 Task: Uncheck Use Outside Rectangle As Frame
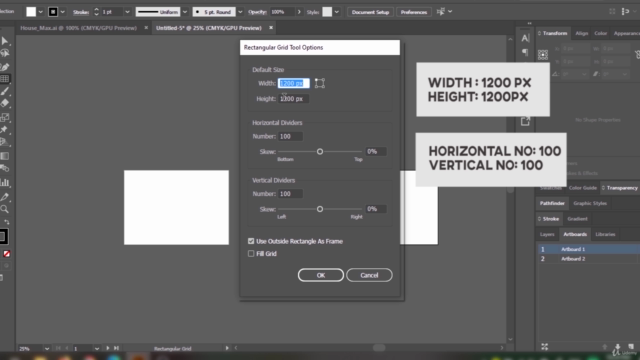pos(251,241)
